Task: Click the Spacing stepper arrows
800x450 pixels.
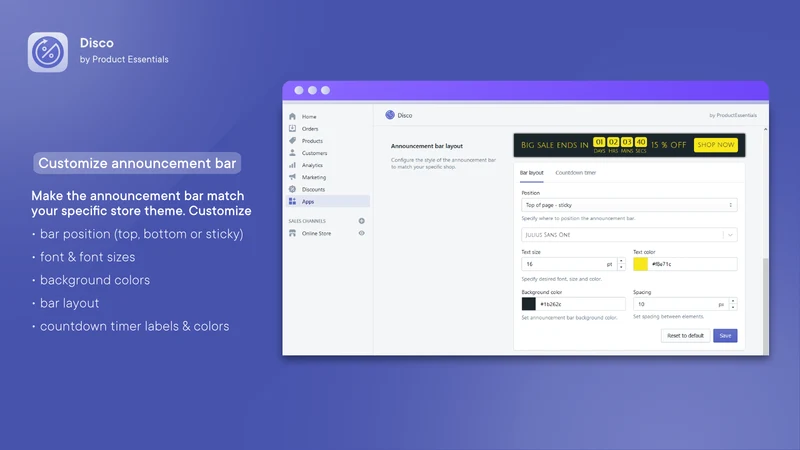Action: [733, 304]
